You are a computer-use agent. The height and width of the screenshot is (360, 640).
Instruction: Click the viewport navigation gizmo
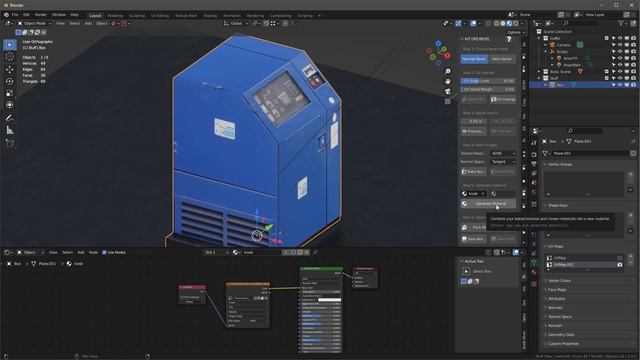(x=438, y=53)
